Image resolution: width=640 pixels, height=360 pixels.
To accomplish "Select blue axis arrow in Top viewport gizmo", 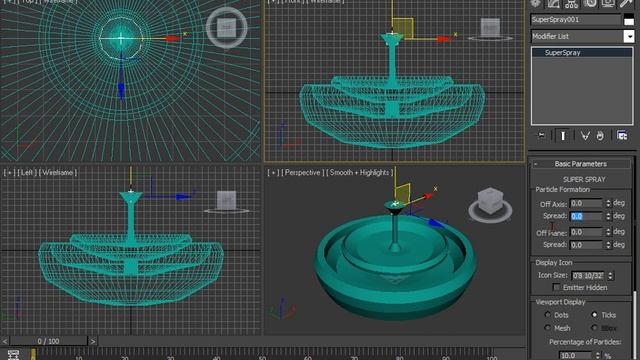I will [x=121, y=91].
